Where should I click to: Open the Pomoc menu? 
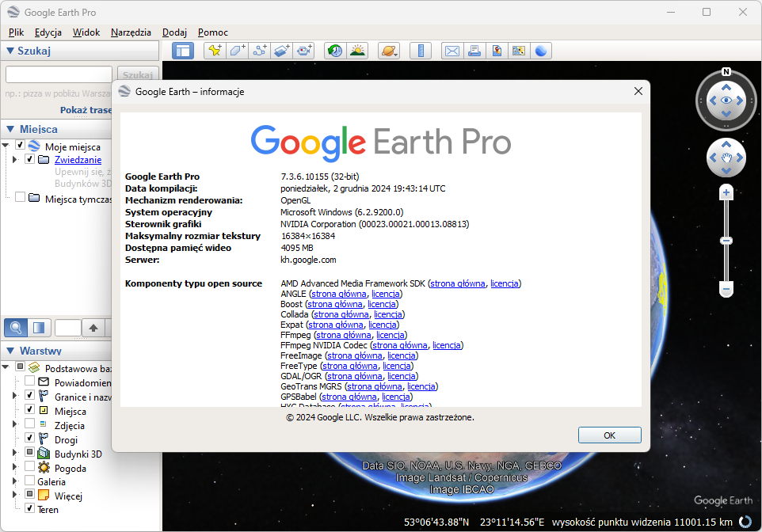click(x=213, y=32)
